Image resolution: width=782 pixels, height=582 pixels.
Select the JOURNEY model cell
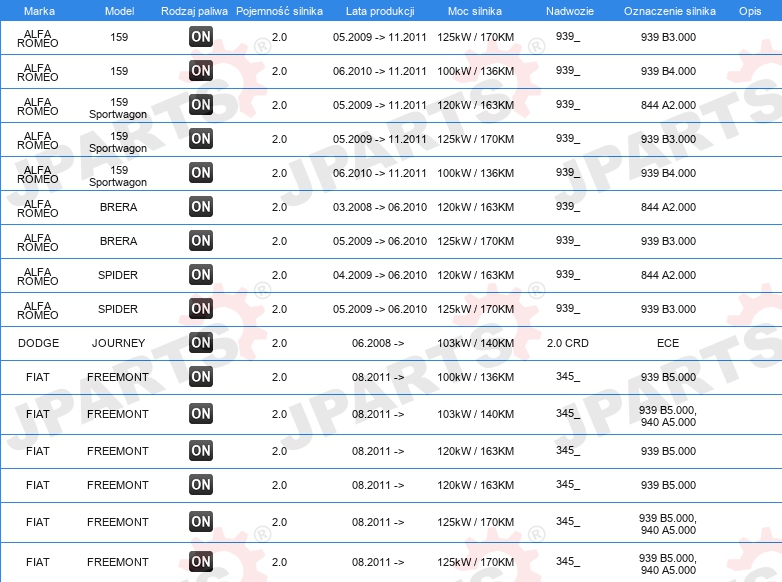[118, 343]
